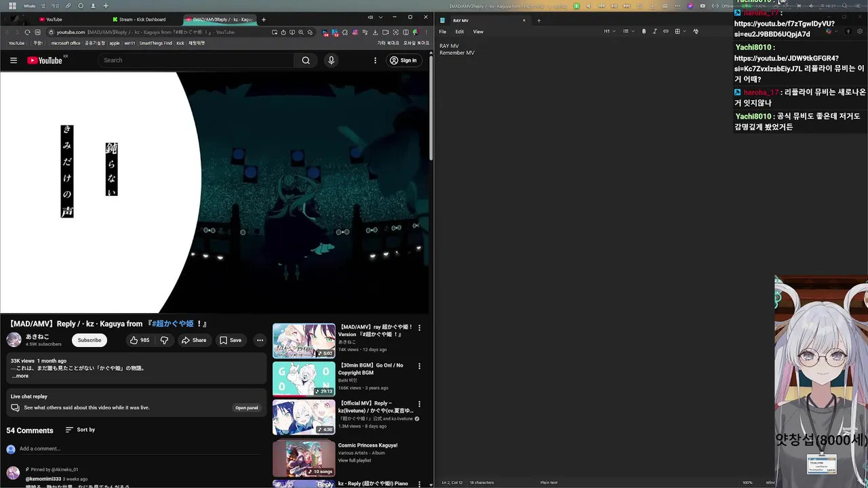Click the Share button

point(193,340)
